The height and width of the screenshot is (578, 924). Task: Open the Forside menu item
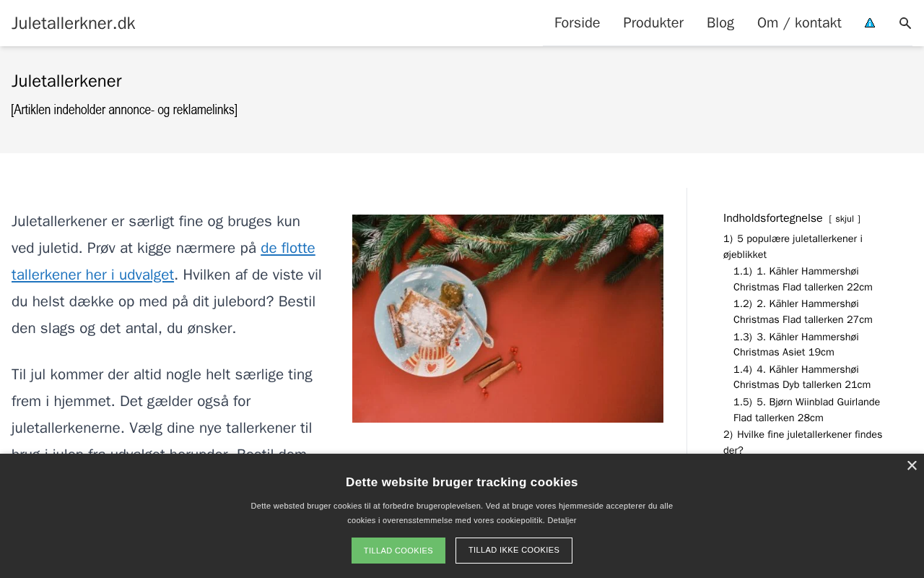577,23
